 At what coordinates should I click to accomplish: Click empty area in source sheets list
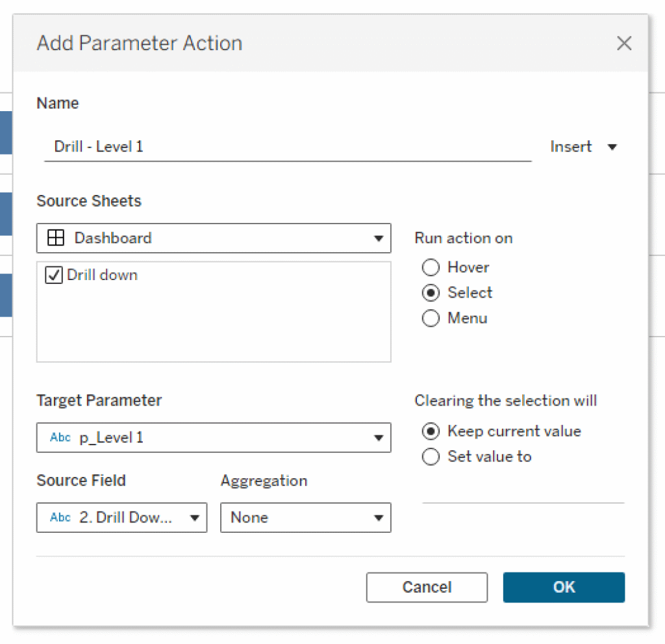coord(214,327)
